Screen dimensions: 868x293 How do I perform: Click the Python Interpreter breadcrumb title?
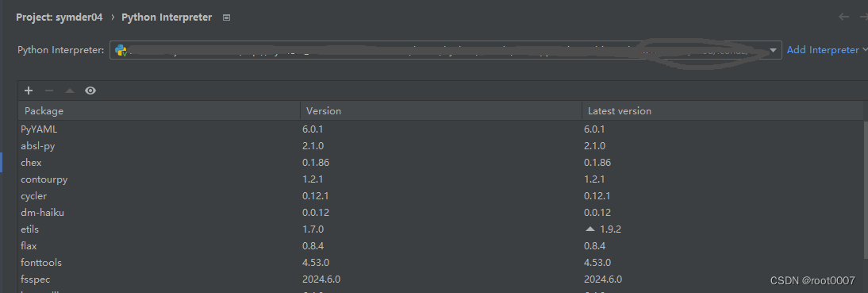tap(167, 17)
